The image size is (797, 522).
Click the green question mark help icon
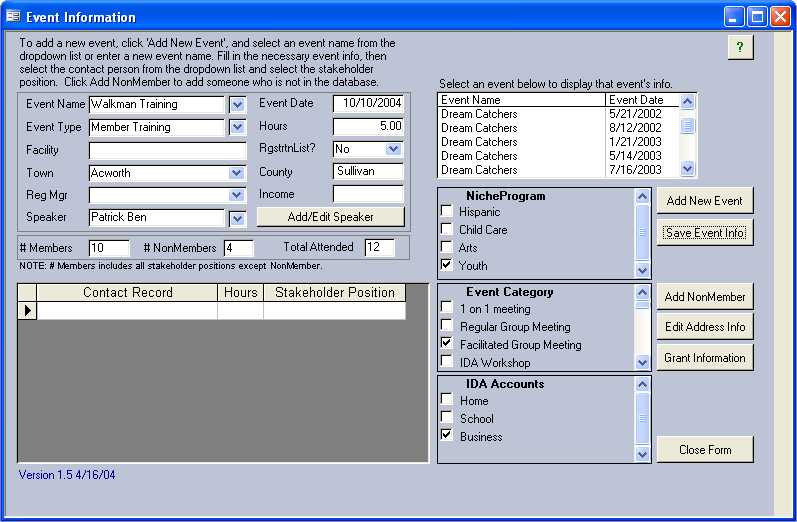(x=740, y=48)
